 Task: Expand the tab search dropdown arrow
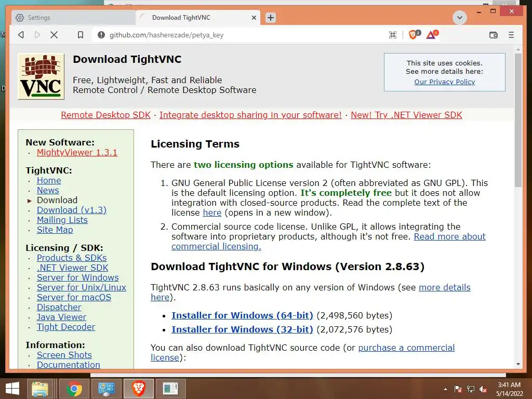(459, 18)
